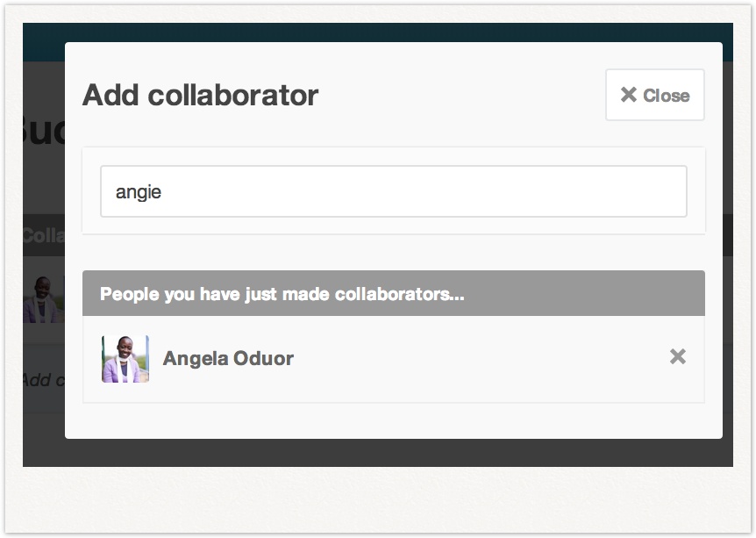Select the Angela Oduor name text
This screenshot has width=756, height=538.
(x=228, y=358)
